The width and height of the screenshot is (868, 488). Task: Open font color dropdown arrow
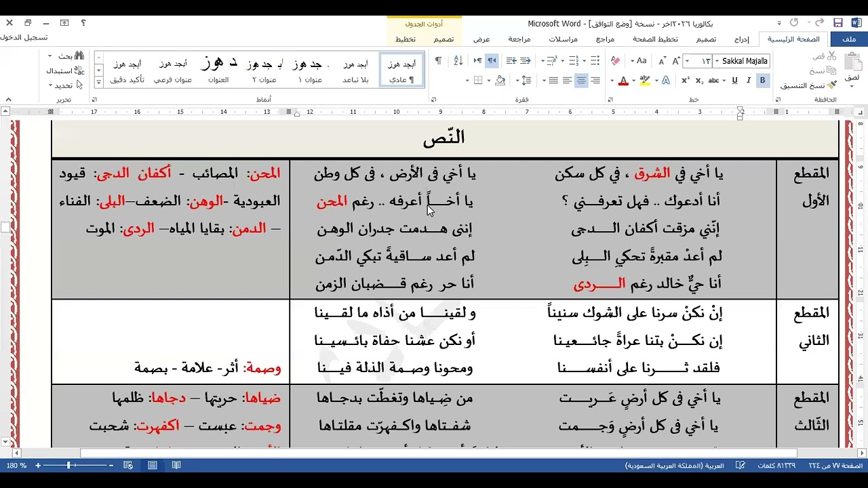point(612,80)
